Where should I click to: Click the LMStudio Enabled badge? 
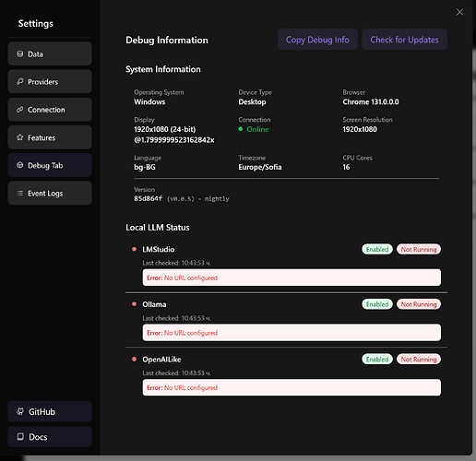click(x=377, y=249)
